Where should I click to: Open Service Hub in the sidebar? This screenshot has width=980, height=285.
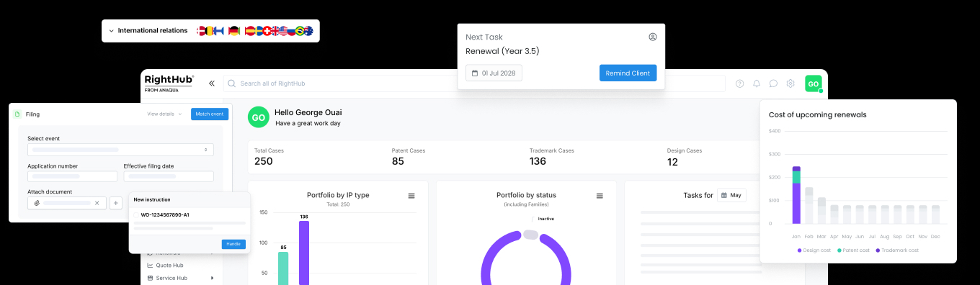[171, 278]
